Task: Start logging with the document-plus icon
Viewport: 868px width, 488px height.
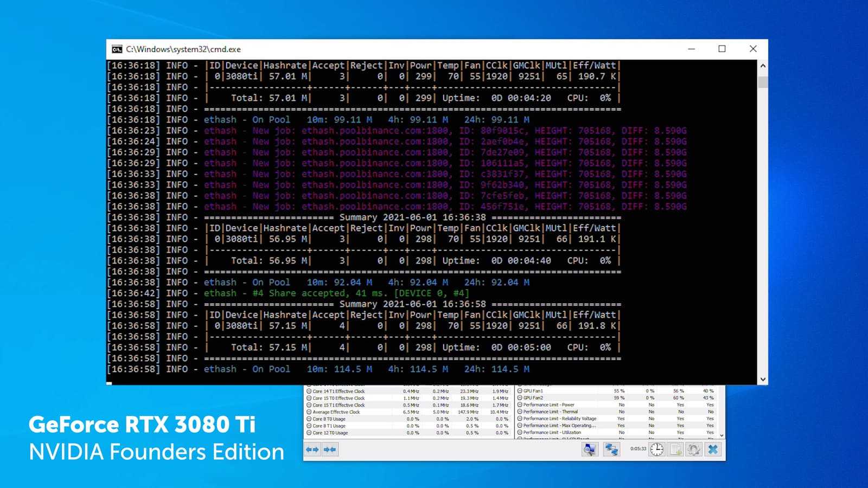Action: (675, 450)
